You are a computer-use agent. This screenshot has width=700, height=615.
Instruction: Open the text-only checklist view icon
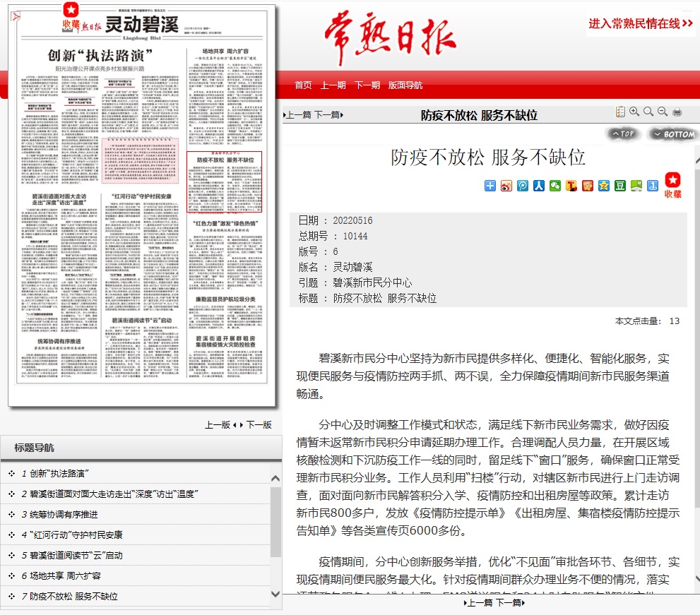pos(620,112)
